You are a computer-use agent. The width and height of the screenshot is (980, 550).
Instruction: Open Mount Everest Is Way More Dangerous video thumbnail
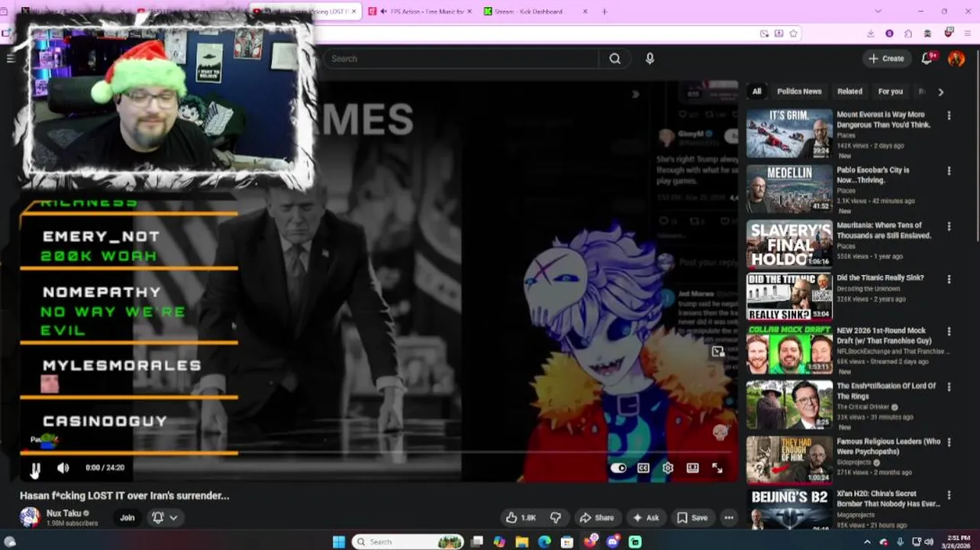[x=789, y=134]
